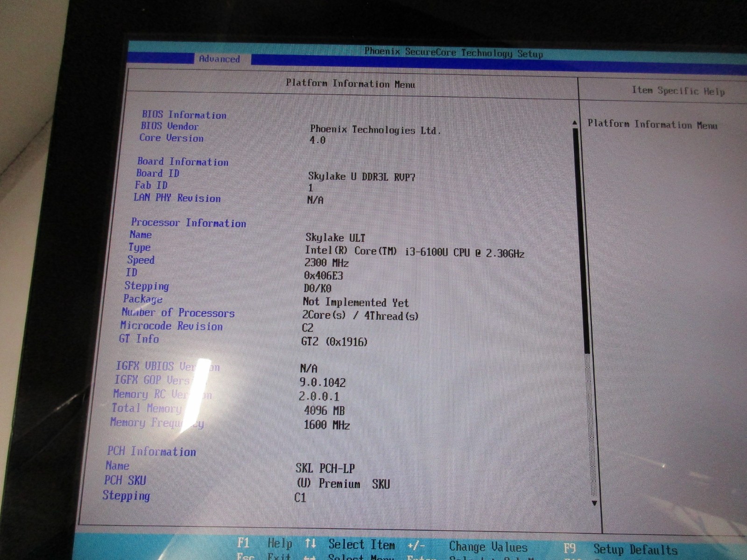Click the LAN PHY Revision label

click(177, 198)
